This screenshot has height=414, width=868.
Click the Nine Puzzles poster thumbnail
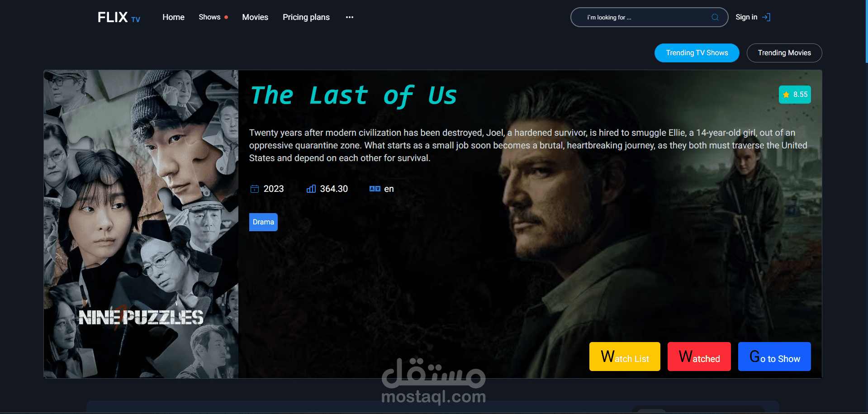141,224
